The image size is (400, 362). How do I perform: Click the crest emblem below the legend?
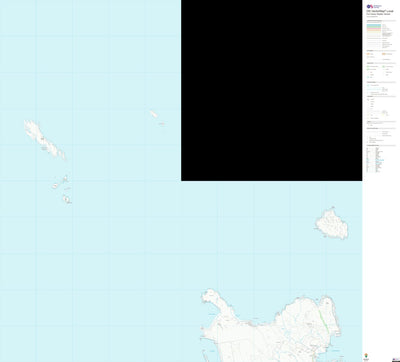tap(367, 356)
